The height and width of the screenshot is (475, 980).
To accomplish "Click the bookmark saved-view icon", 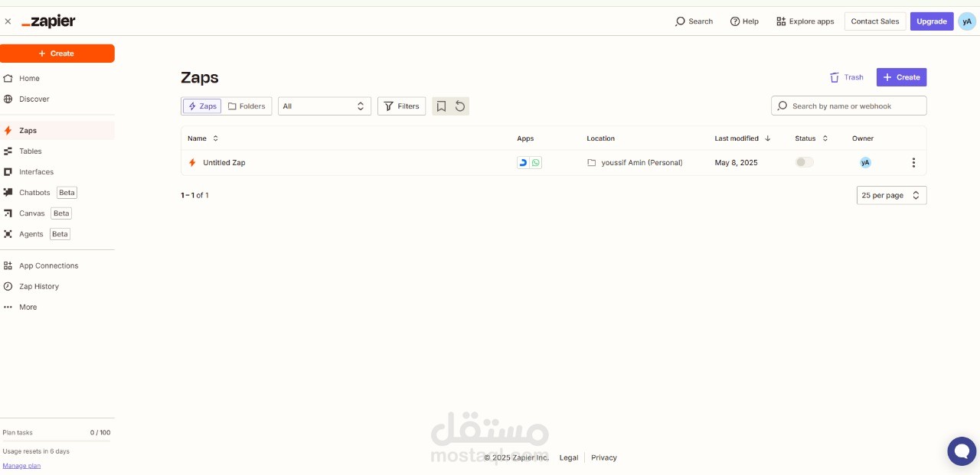I will [x=441, y=106].
